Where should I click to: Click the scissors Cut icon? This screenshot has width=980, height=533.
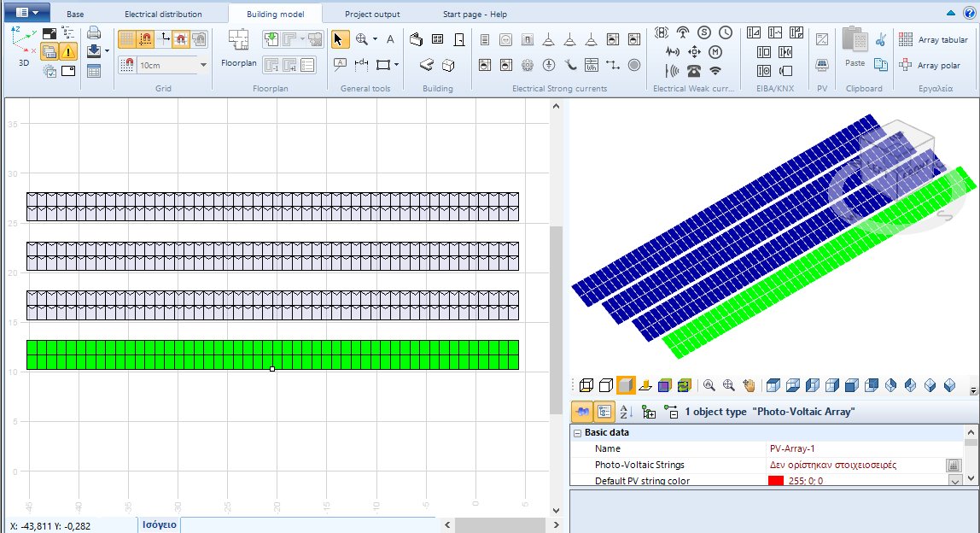tap(881, 39)
